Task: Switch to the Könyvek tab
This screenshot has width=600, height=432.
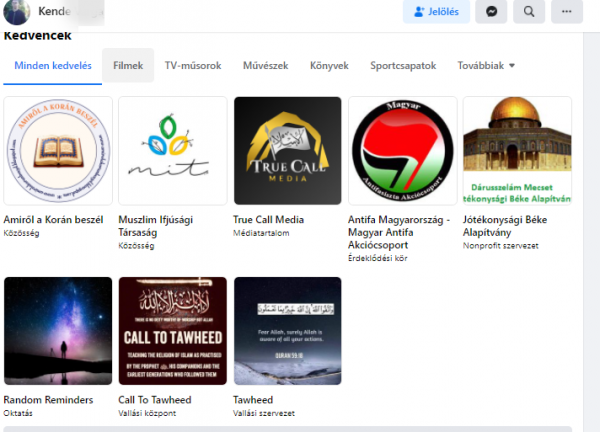Action: click(329, 65)
